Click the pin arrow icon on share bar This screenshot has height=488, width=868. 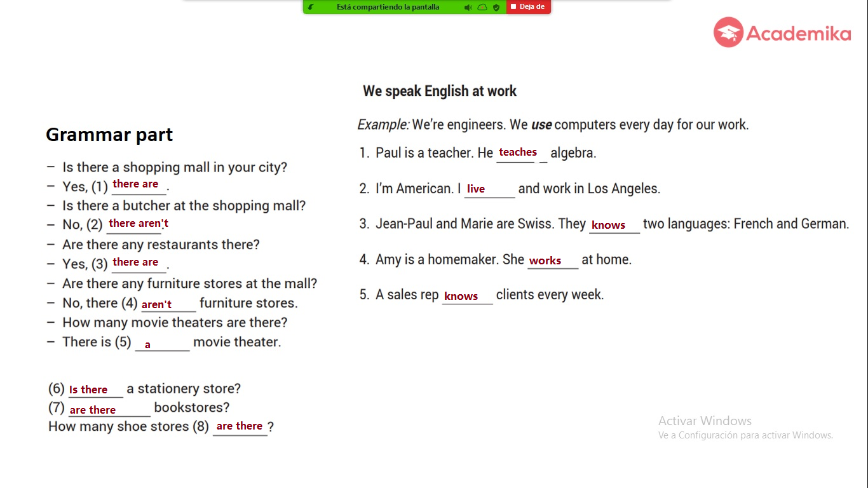click(311, 7)
